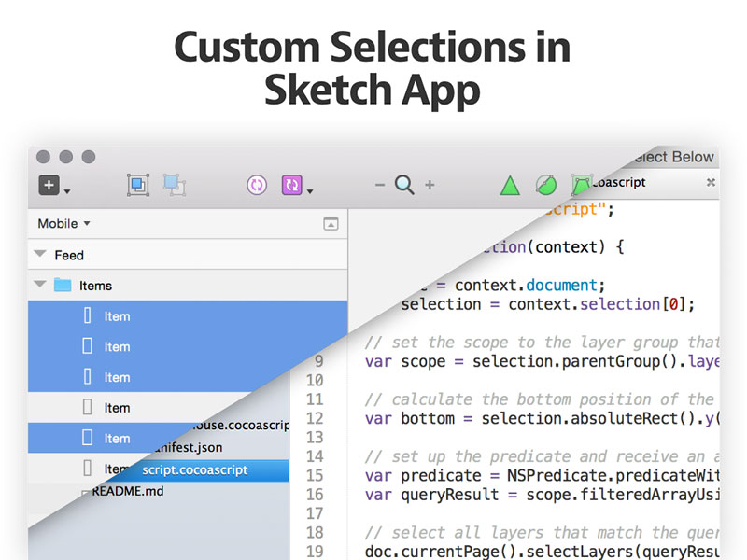This screenshot has height=560, width=747.
Task: Select the green circle shape icon
Action: point(545,184)
